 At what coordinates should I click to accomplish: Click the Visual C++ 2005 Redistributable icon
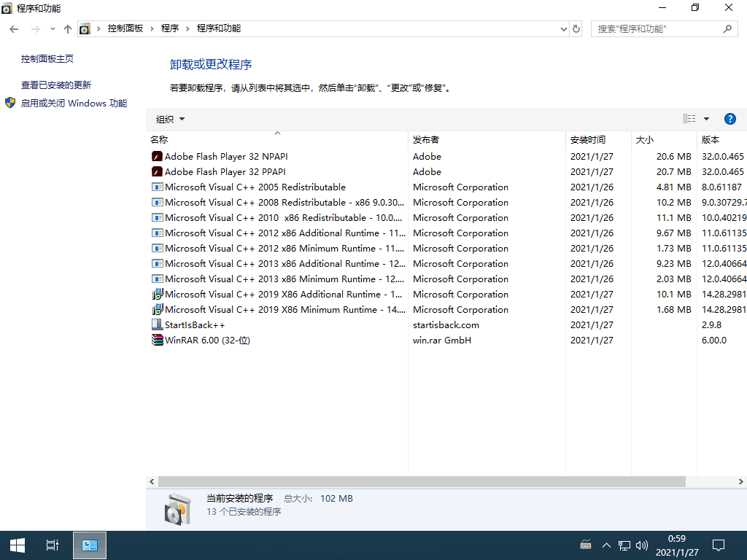pyautogui.click(x=157, y=187)
